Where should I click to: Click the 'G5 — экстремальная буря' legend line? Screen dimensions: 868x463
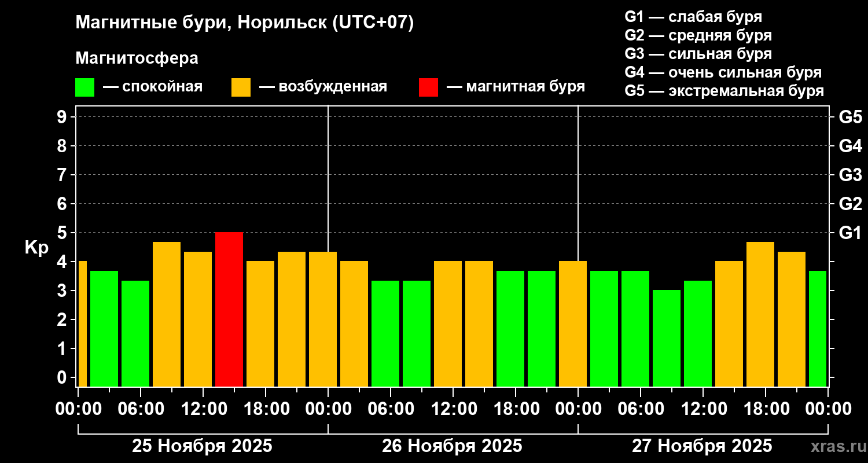pos(724,91)
